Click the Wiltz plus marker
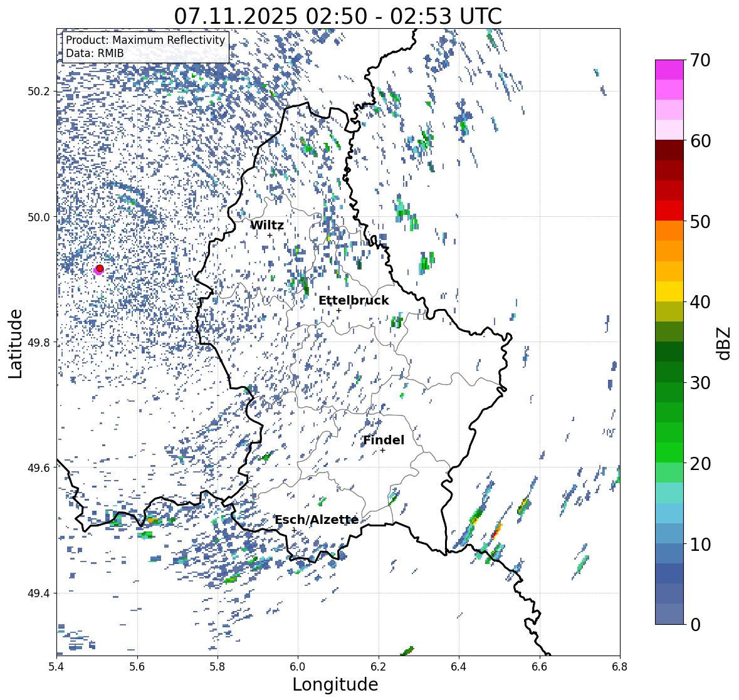 coord(270,235)
